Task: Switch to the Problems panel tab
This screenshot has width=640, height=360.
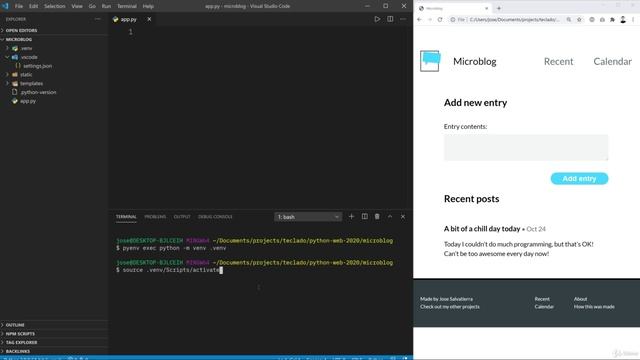Action: (155, 217)
